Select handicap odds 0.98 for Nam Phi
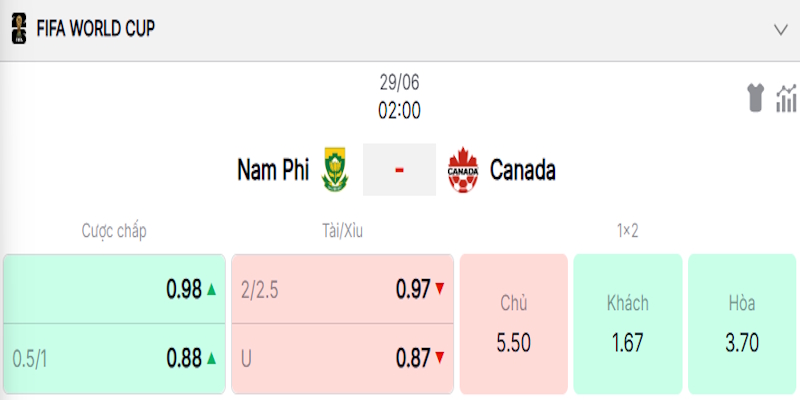The image size is (800, 400). click(x=114, y=289)
